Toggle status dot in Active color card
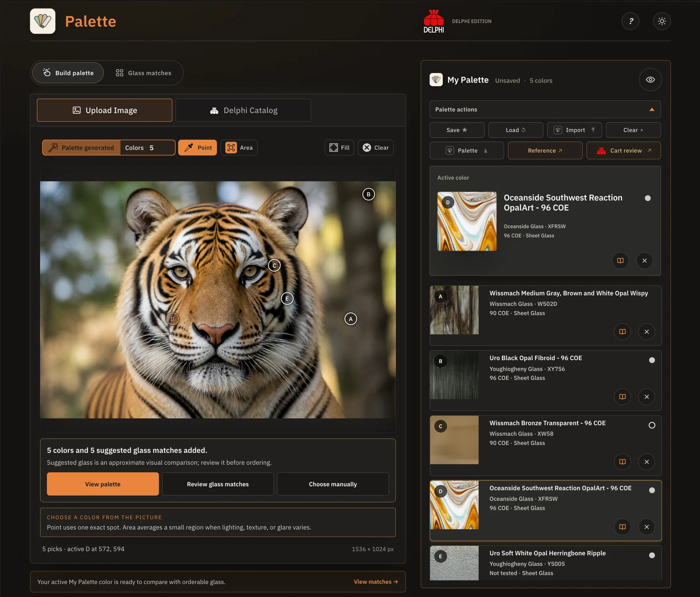The width and height of the screenshot is (700, 597). pos(647,198)
